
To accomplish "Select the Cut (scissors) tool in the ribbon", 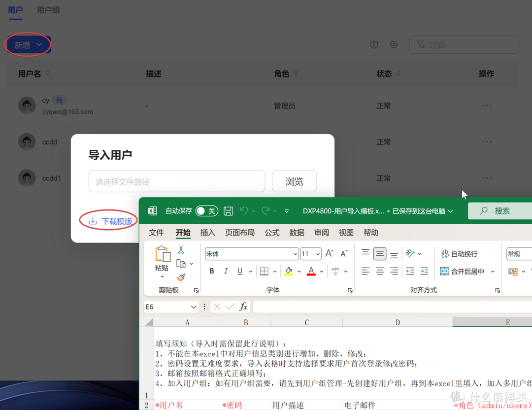I will point(181,250).
